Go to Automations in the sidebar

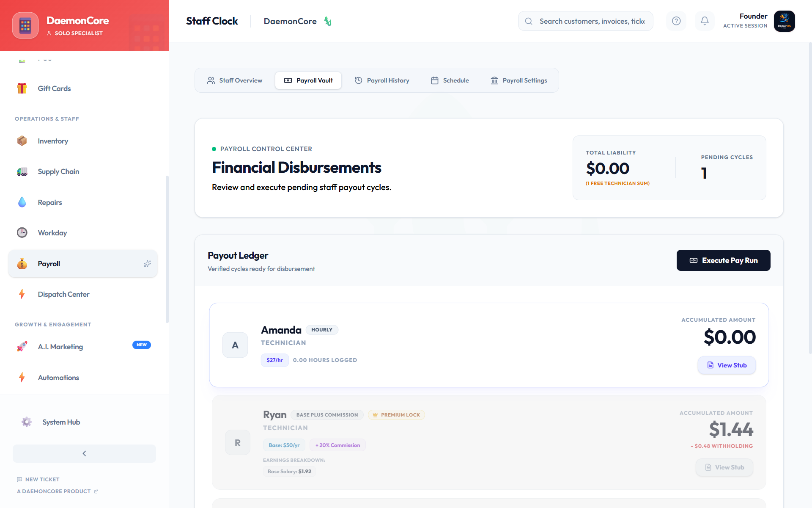83,378
